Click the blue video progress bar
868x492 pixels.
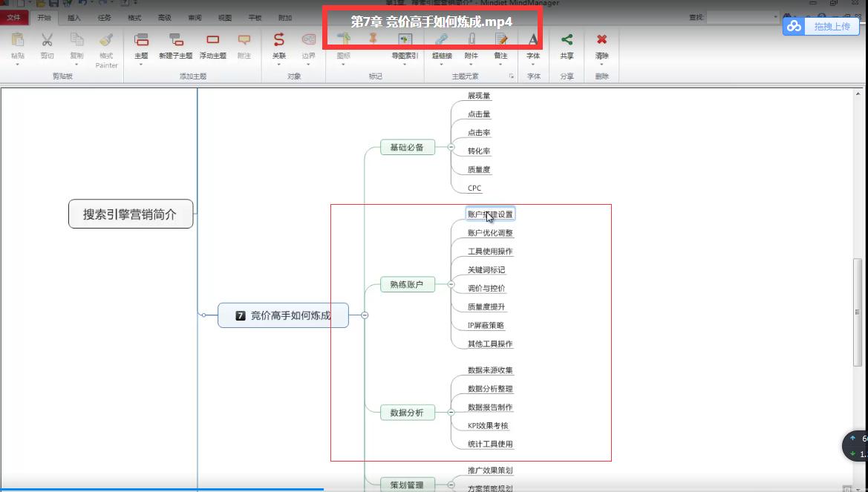(162, 490)
